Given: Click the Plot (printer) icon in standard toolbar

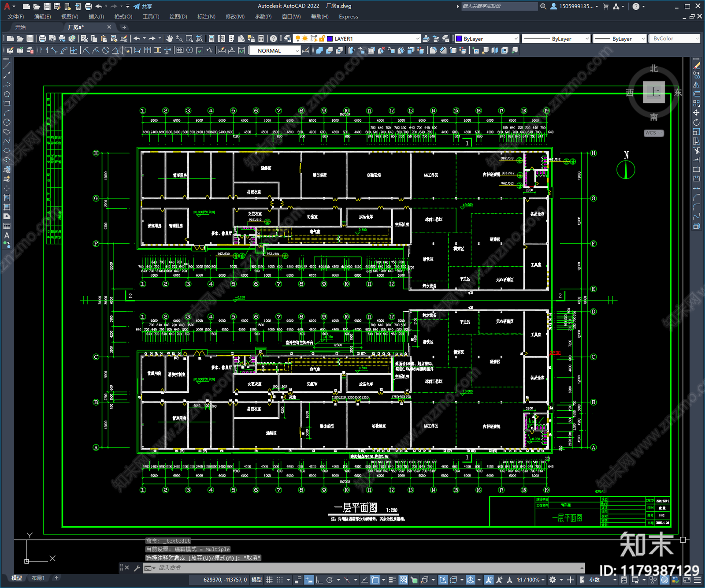Looking at the screenshot, I should [x=42, y=39].
